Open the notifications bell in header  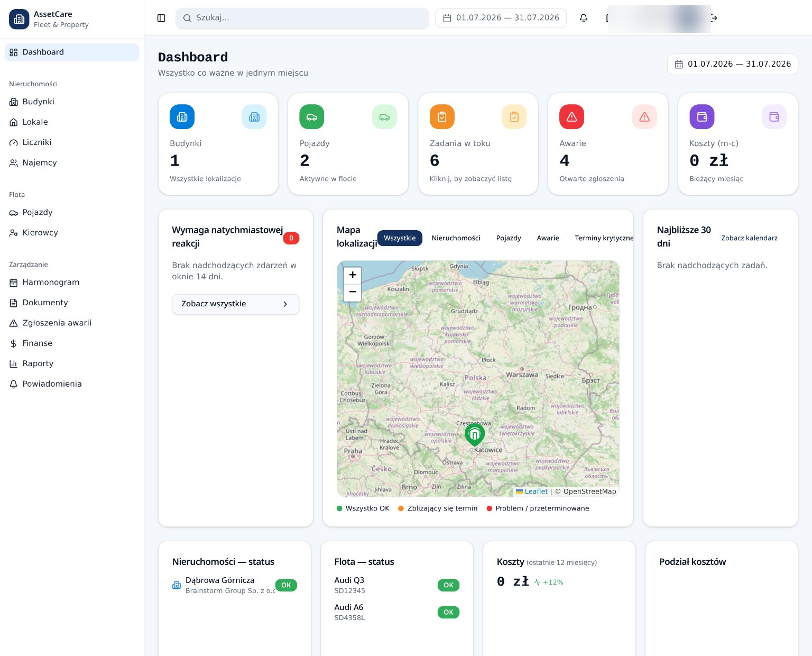click(x=584, y=18)
